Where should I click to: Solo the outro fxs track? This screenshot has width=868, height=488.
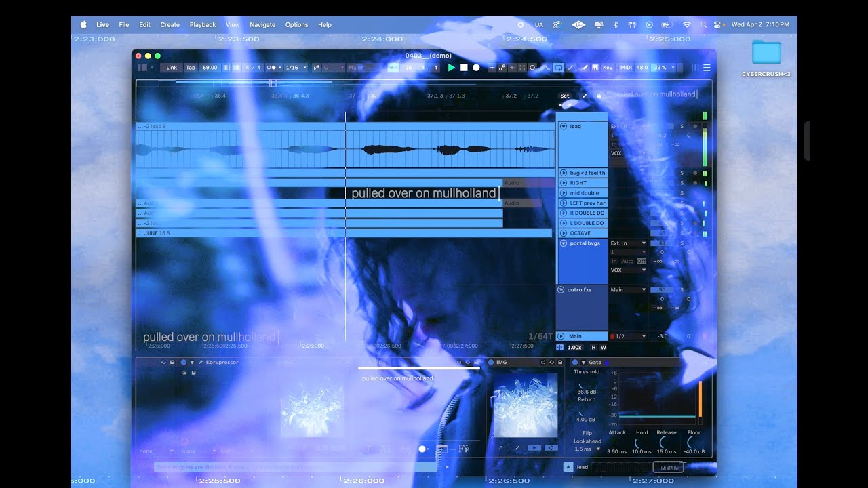[682, 289]
